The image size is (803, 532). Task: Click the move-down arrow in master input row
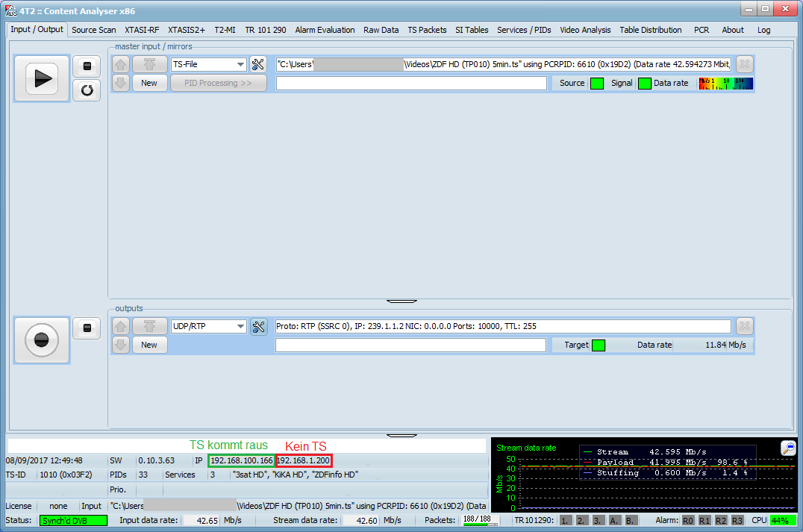tap(121, 83)
